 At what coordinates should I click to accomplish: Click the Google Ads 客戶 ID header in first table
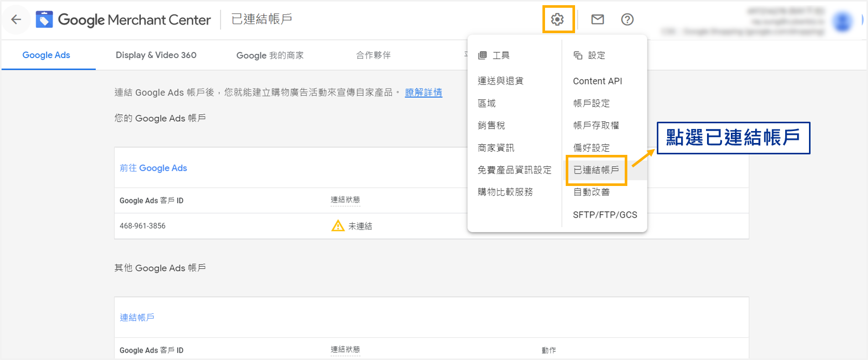[x=152, y=200]
